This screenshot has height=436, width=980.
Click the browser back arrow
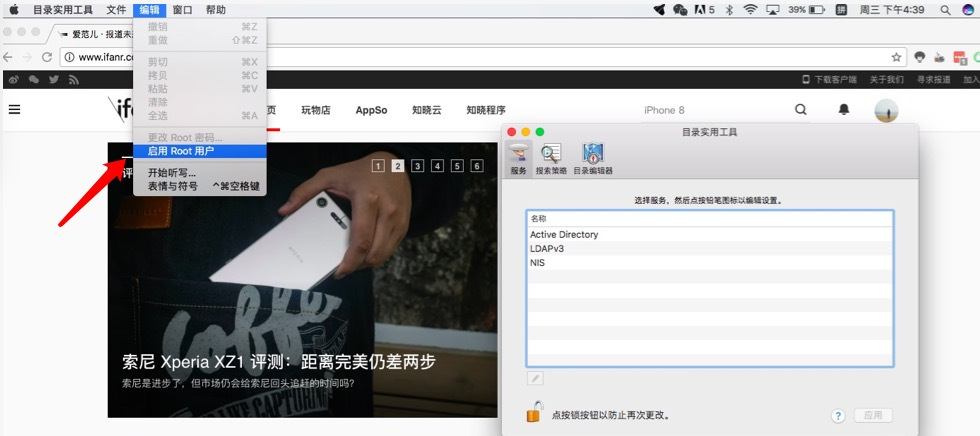pos(8,57)
